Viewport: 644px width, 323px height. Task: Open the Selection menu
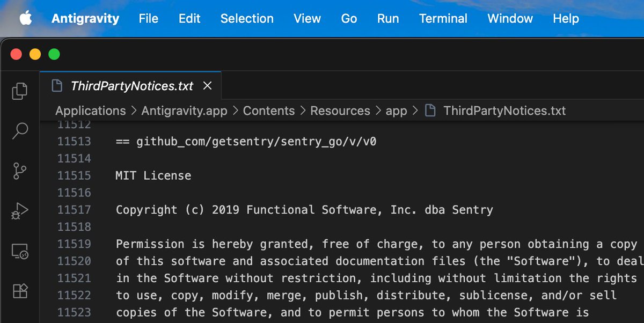pyautogui.click(x=247, y=18)
